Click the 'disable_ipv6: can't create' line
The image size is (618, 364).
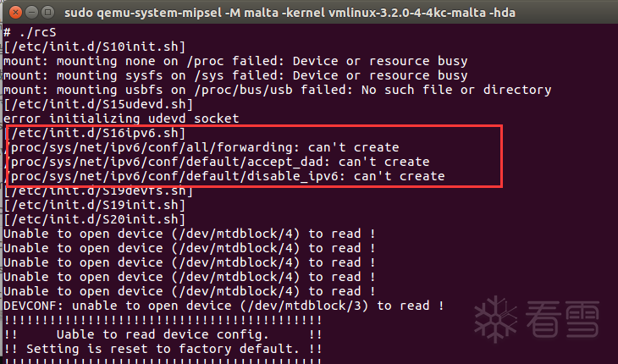coord(225,176)
